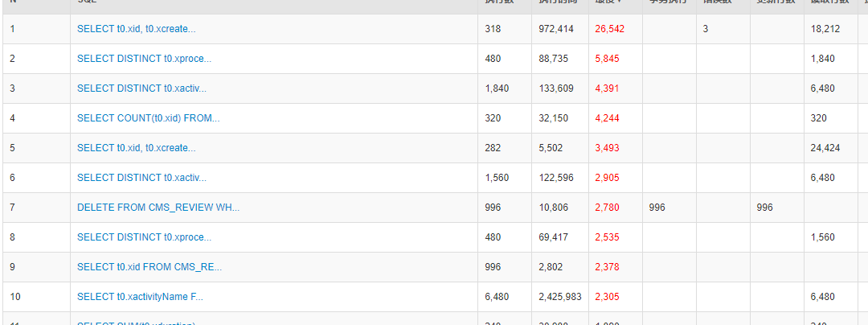868x325 pixels.
Task: Open the SELECT t0.xid, t0.xcreate link in row 5
Action: tap(136, 148)
